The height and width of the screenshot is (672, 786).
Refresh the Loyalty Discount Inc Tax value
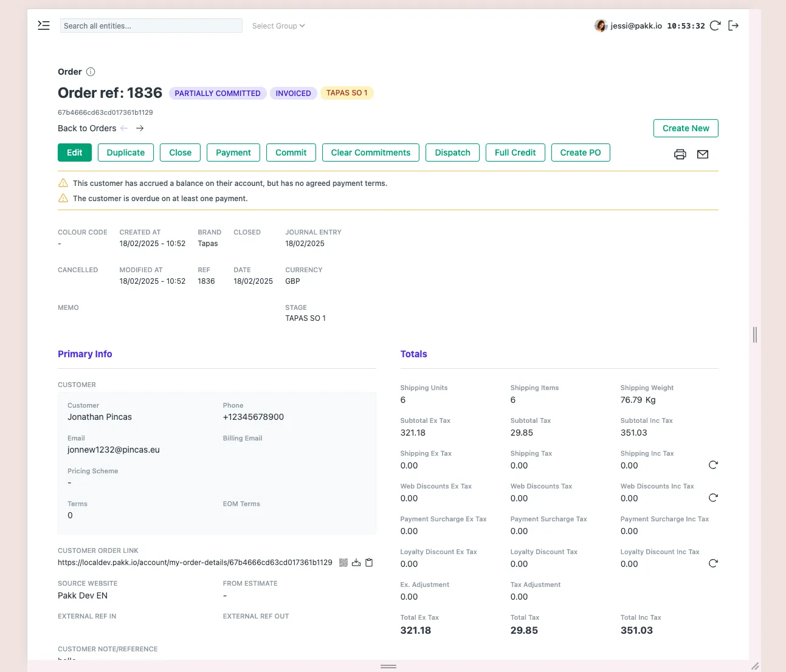pos(713,563)
